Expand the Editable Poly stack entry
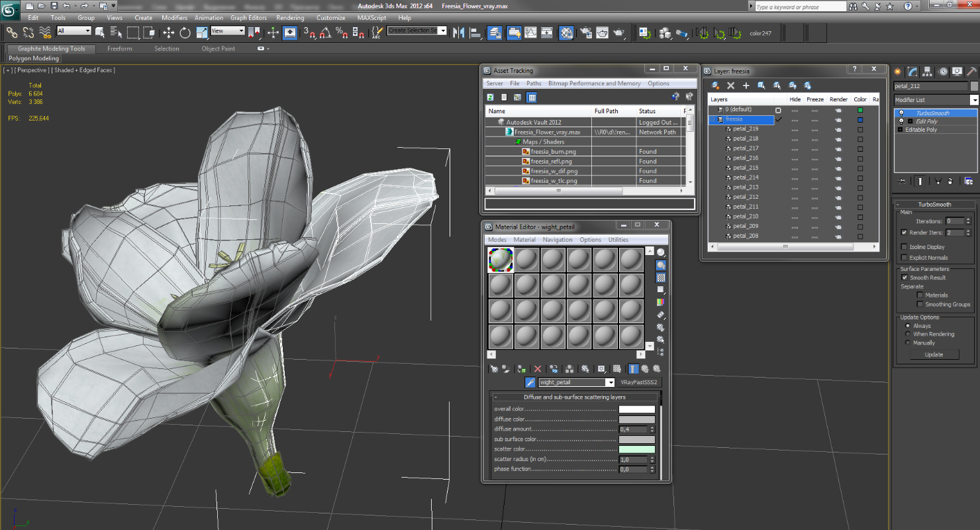The height and width of the screenshot is (530, 980). [x=900, y=130]
